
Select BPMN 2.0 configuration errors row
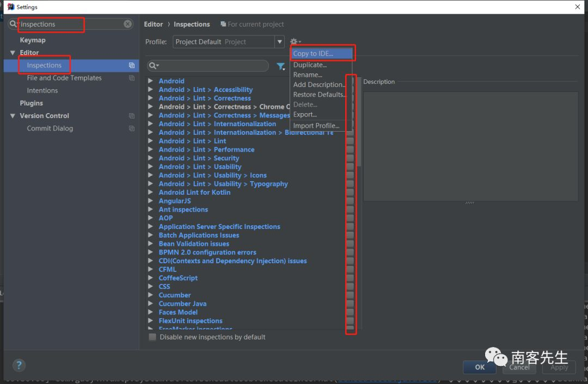[x=207, y=252]
